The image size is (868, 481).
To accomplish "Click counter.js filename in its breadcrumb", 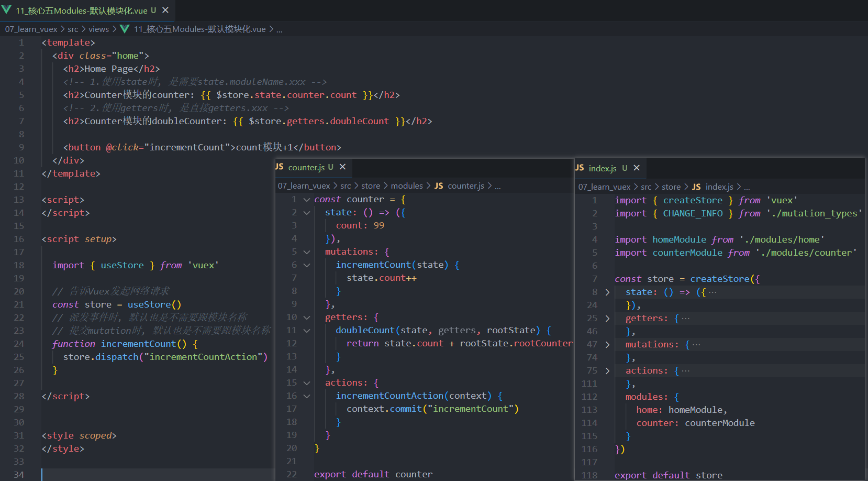I will (x=466, y=186).
